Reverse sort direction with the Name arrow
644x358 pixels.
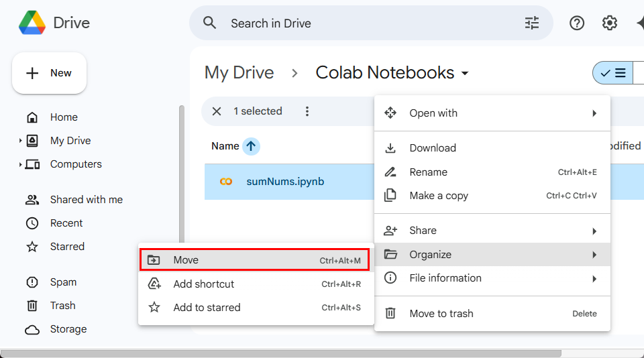coord(251,146)
